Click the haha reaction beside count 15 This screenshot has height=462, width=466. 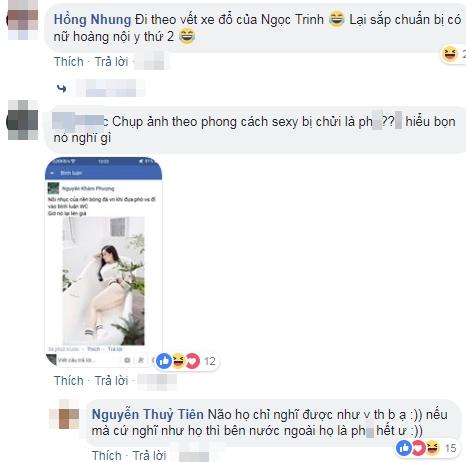[433, 448]
